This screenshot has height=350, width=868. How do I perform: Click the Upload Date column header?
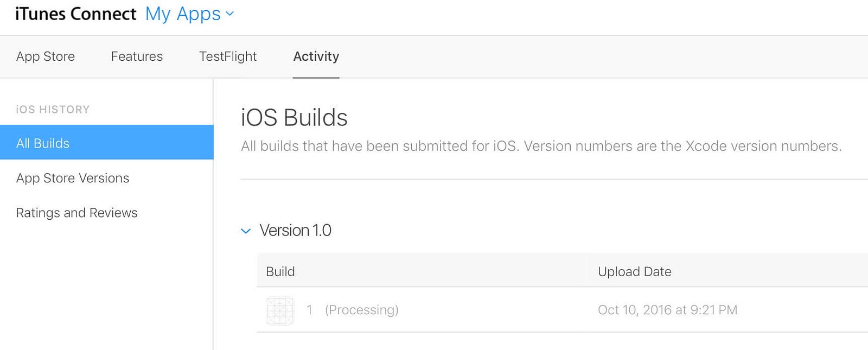point(635,271)
